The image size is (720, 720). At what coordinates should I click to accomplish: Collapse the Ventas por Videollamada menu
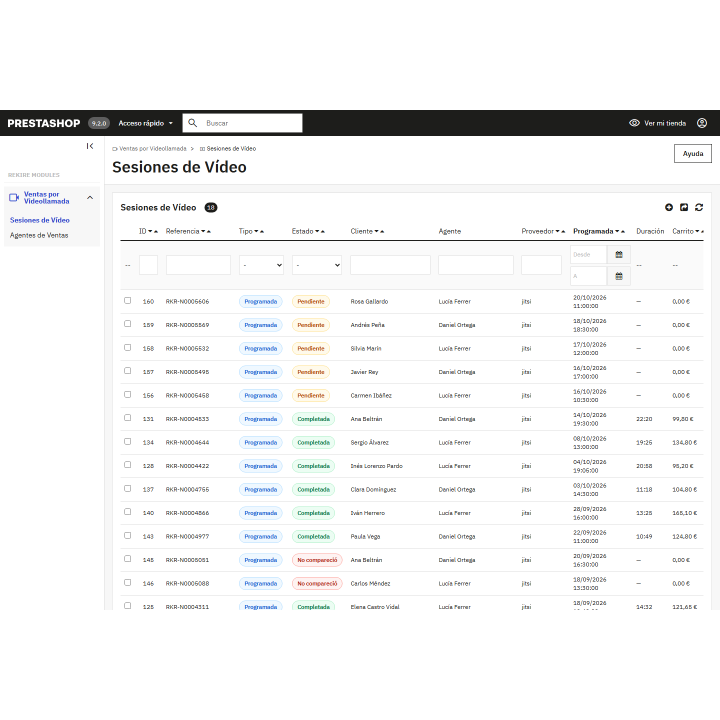[90, 198]
